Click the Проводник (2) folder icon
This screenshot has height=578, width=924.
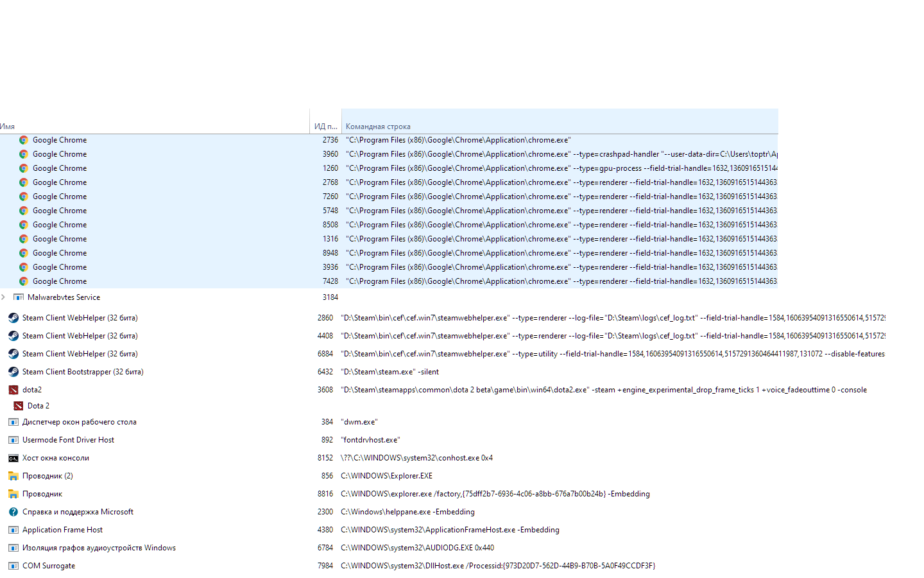[x=13, y=476]
